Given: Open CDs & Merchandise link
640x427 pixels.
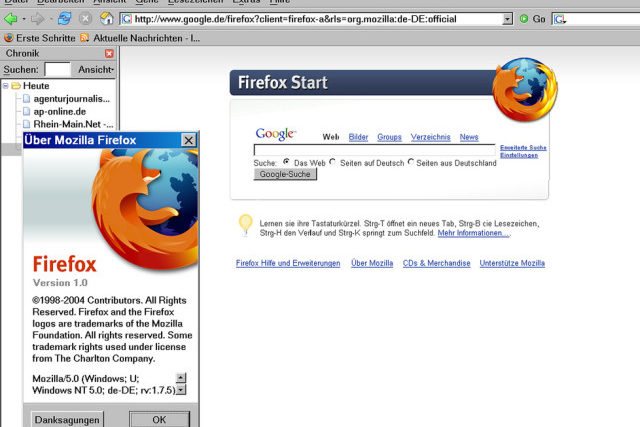Looking at the screenshot, I should (436, 263).
